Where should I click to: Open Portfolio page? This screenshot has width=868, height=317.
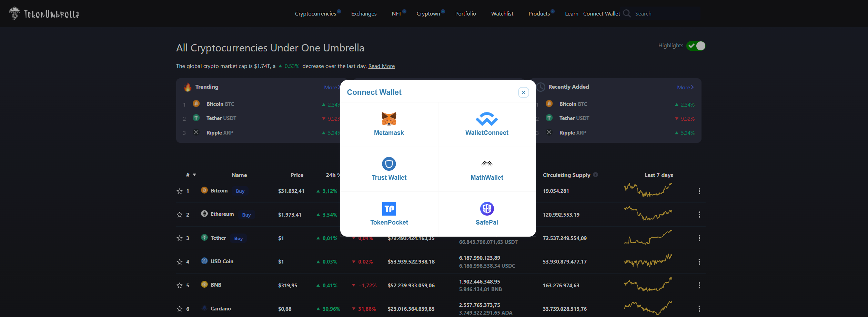[x=465, y=14]
